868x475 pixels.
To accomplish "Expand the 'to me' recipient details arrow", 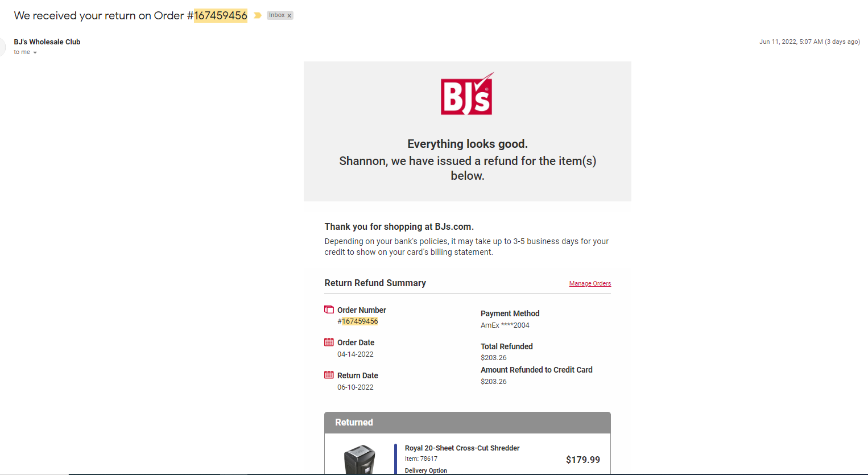I will 35,52.
